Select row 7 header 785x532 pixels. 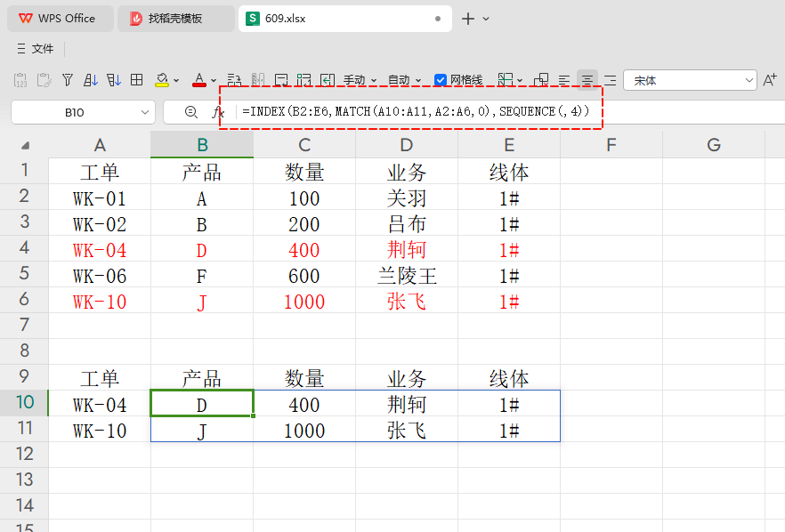pos(25,325)
